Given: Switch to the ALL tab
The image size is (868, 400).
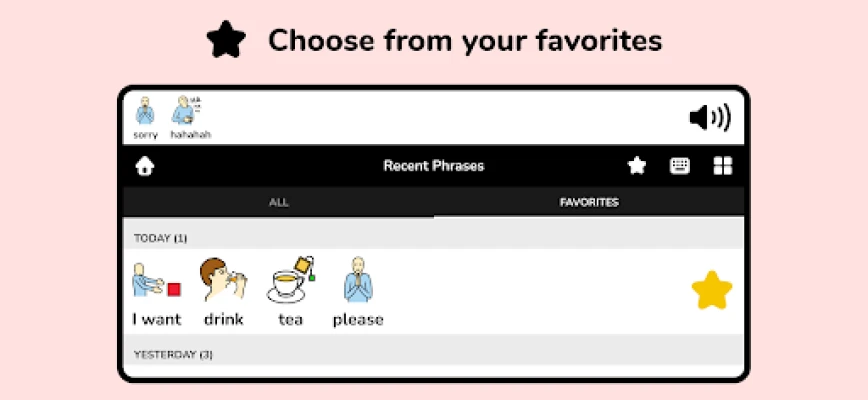Looking at the screenshot, I should 278,202.
